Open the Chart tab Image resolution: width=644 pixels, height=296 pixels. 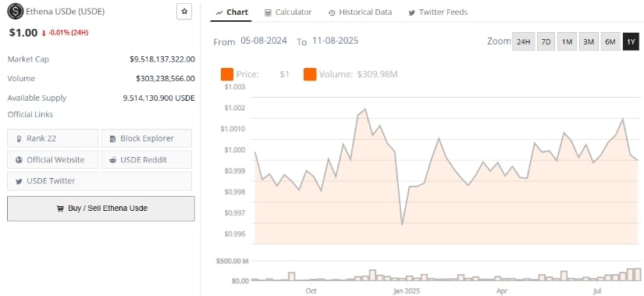point(233,12)
